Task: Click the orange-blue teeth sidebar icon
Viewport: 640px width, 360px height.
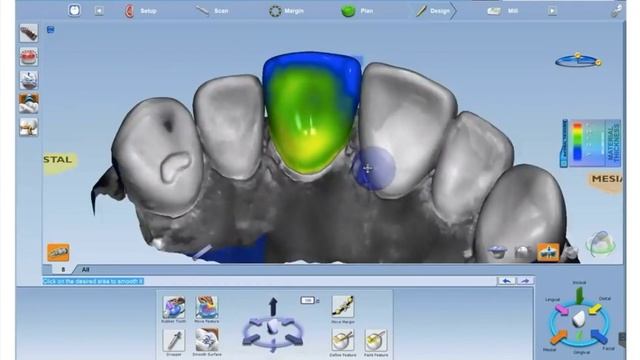Action: click(x=29, y=103)
